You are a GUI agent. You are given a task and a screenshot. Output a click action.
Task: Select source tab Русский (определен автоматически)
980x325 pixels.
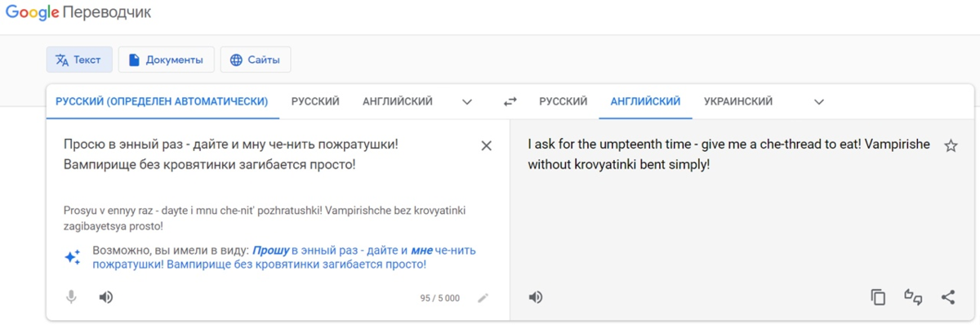tap(162, 101)
